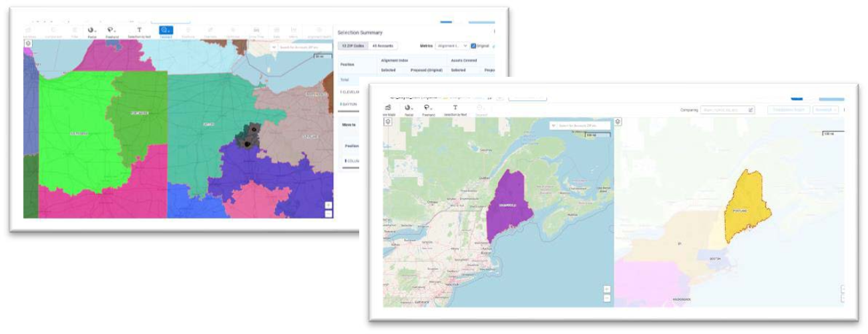This screenshot has height=334, width=868.
Task: Switch to the Accounts tab
Action: coord(383,46)
